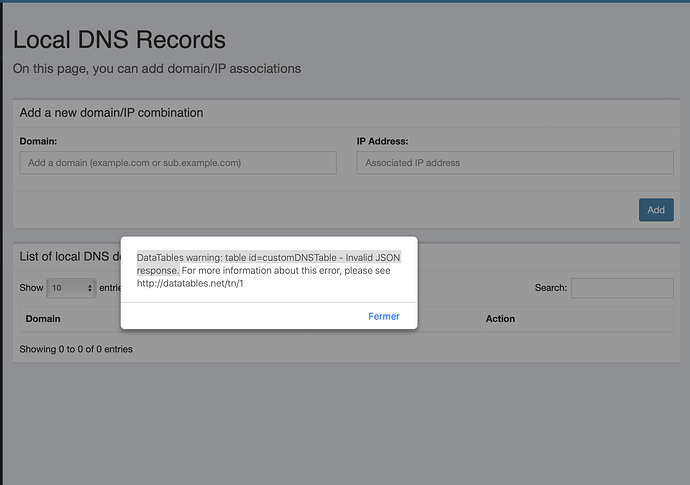Click the 'Add a new domain/IP combination' heading

tap(111, 113)
